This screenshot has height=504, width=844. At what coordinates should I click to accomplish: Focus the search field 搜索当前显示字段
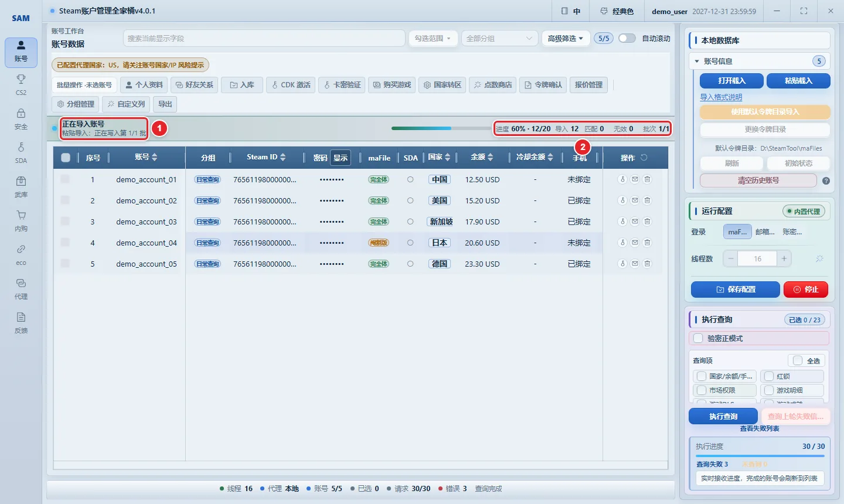pos(264,38)
